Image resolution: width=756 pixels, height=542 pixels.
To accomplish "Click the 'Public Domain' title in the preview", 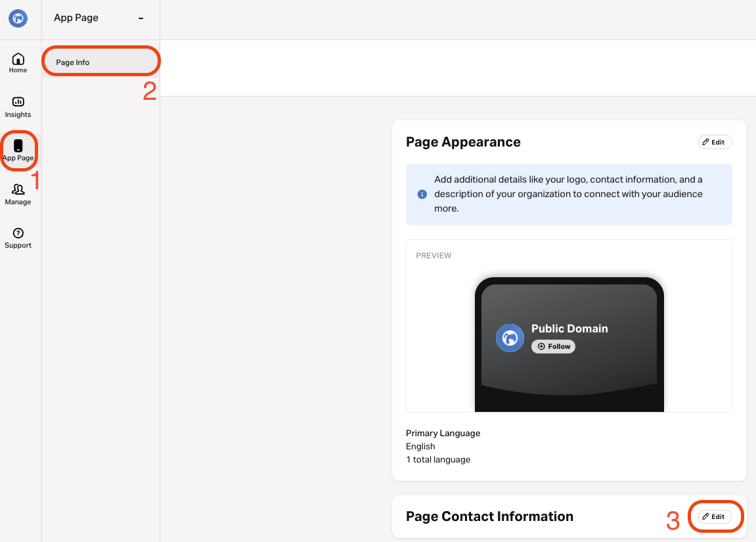I will 569,328.
